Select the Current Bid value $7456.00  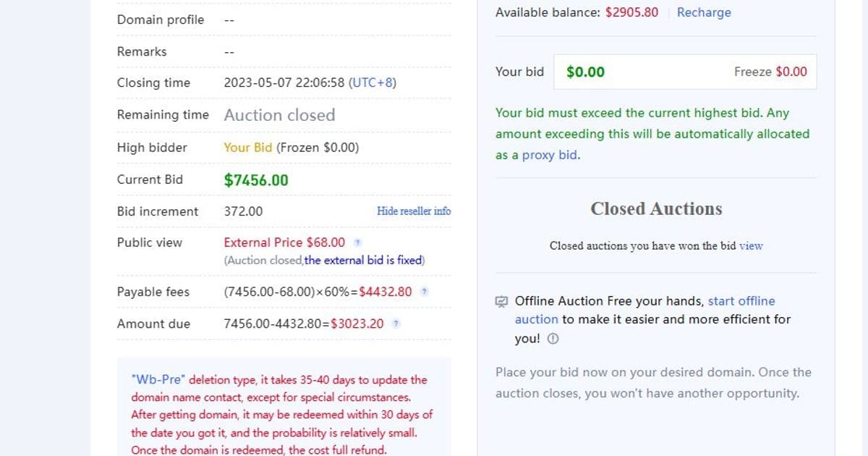[255, 179]
